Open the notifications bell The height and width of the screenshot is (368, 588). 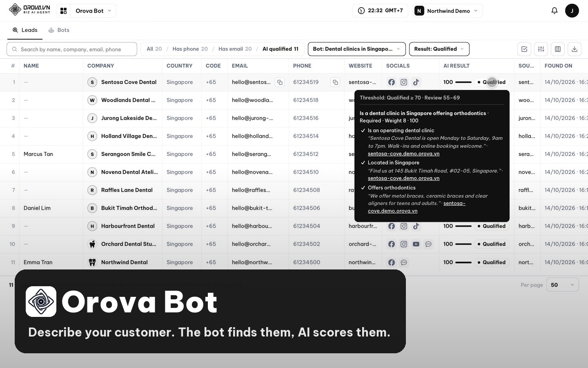click(x=554, y=11)
